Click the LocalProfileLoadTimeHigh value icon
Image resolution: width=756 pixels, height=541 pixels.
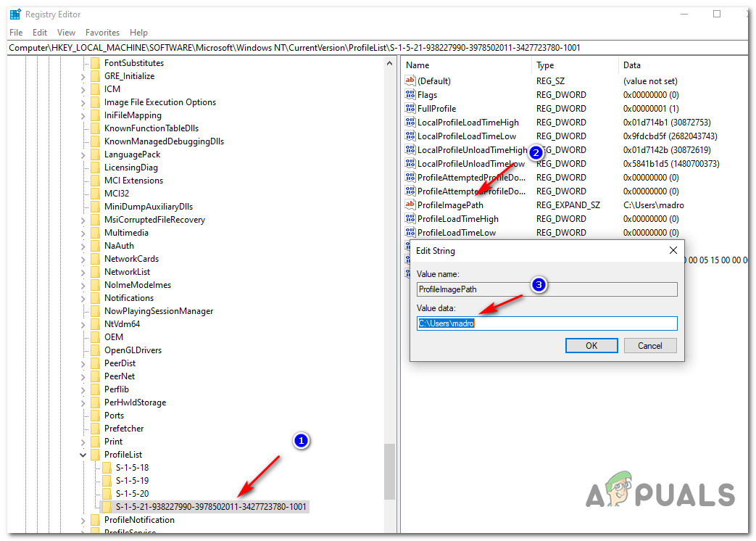410,122
